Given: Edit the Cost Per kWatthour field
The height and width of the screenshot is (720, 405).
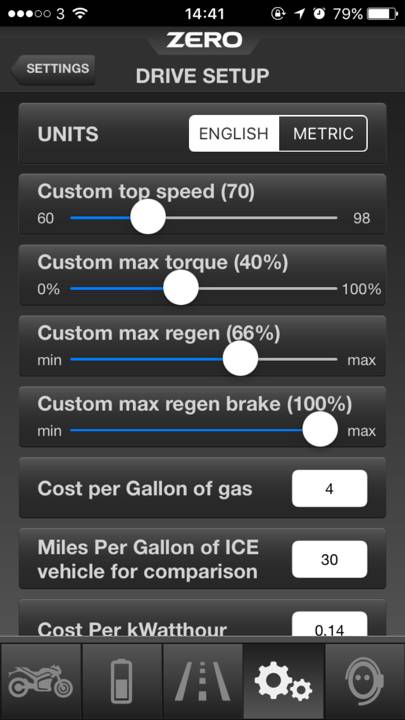Looking at the screenshot, I should coord(330,624).
